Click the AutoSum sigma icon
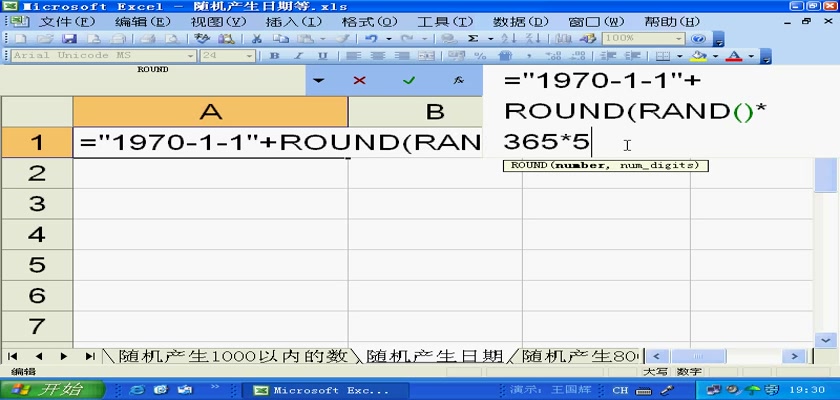 tap(473, 38)
